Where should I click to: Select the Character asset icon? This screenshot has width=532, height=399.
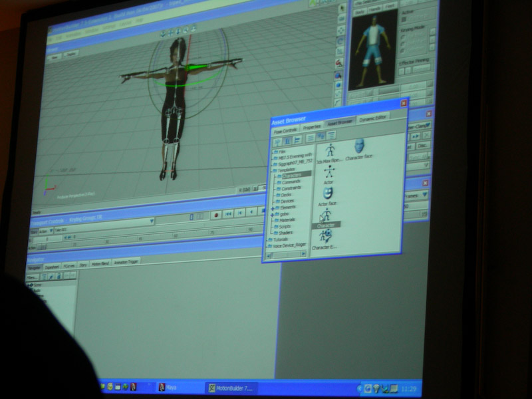pos(326,215)
